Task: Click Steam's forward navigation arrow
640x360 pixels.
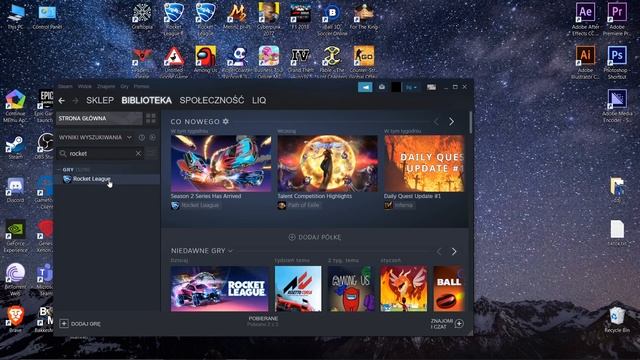Action: coord(75,100)
